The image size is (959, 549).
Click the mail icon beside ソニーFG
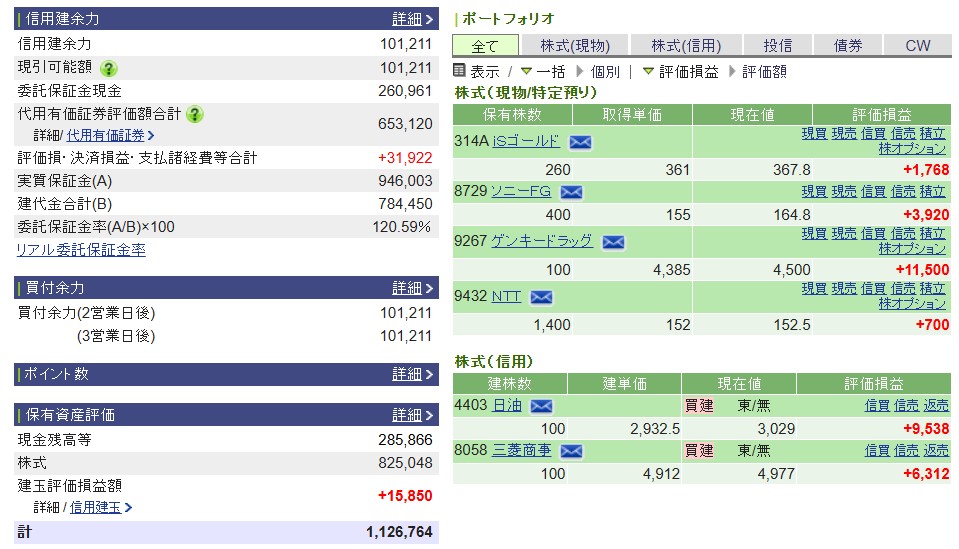(x=572, y=192)
